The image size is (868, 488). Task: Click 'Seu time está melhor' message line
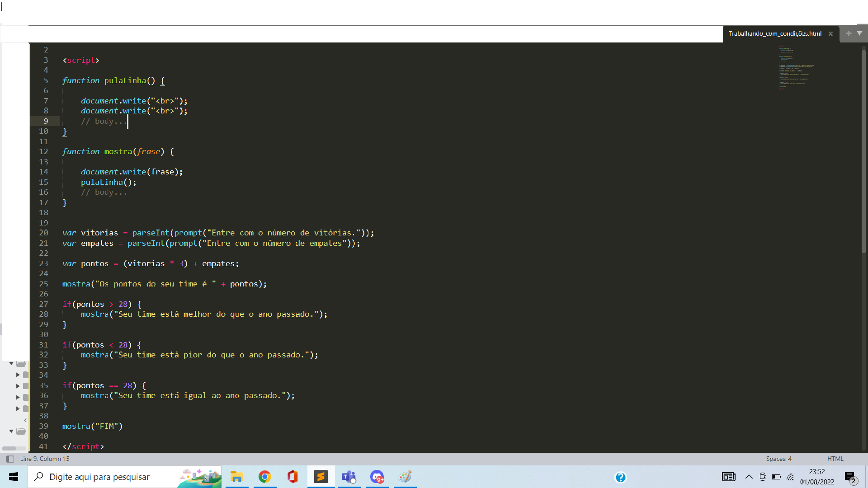point(204,314)
